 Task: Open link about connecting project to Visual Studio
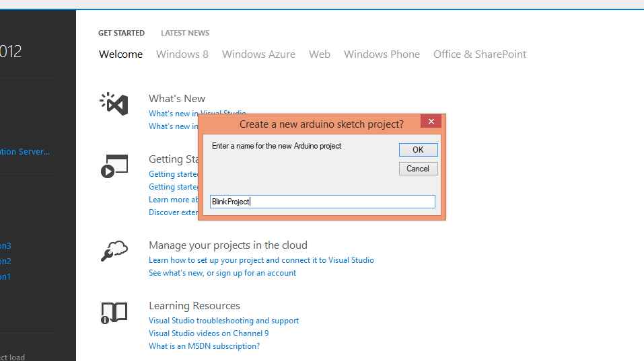(261, 260)
